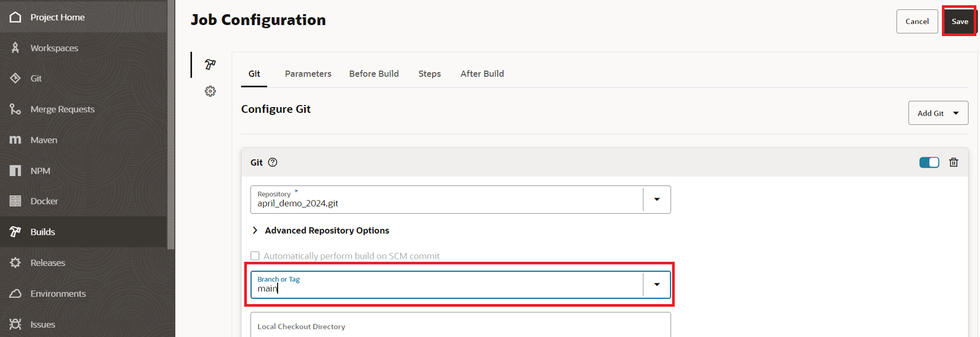Image resolution: width=980 pixels, height=337 pixels.
Task: Delete the Git configuration with trash icon
Action: click(x=953, y=162)
